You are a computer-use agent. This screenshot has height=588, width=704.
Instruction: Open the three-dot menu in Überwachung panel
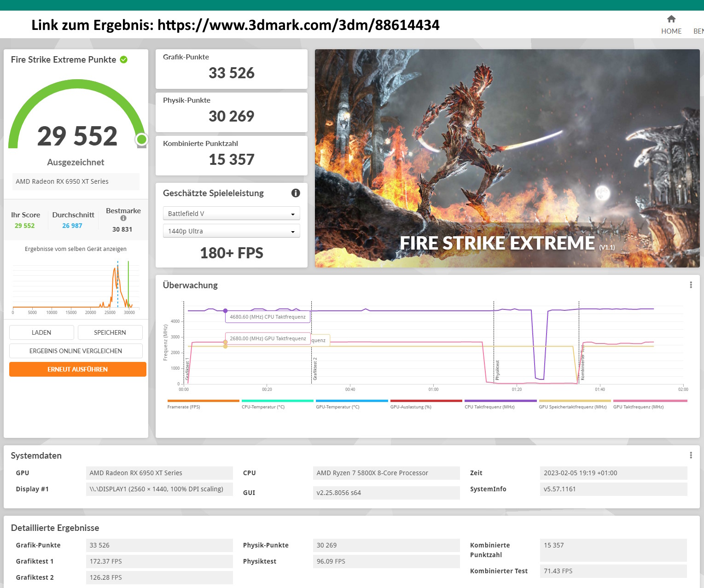point(691,285)
